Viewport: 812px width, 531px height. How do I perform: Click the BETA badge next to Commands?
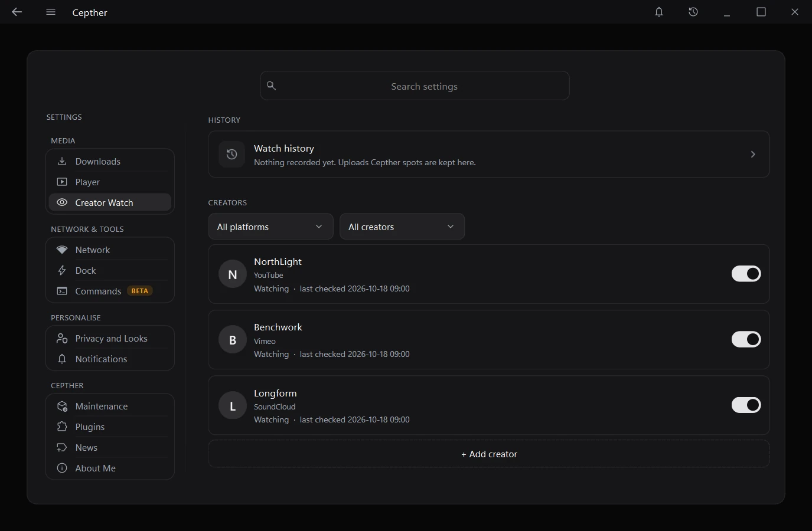click(x=140, y=291)
